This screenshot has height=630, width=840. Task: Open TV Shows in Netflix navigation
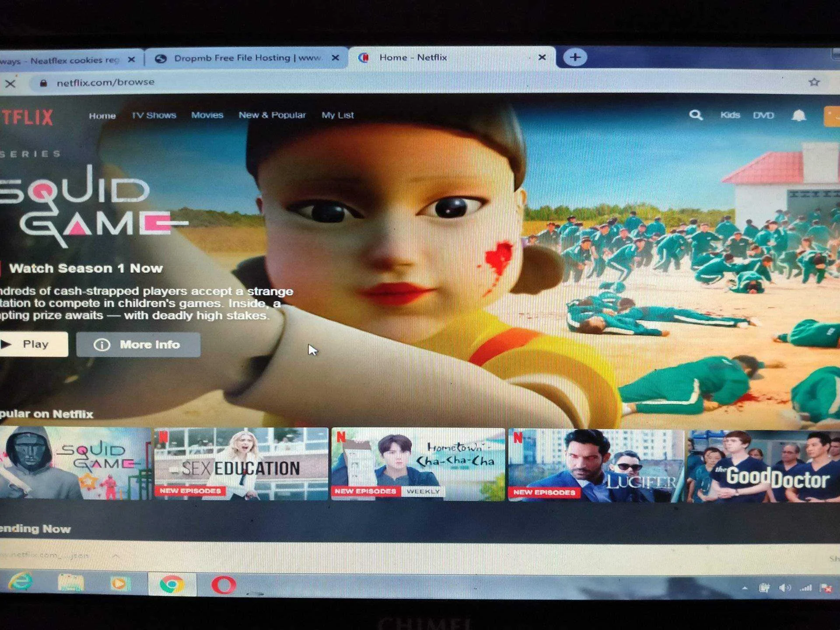pos(154,115)
